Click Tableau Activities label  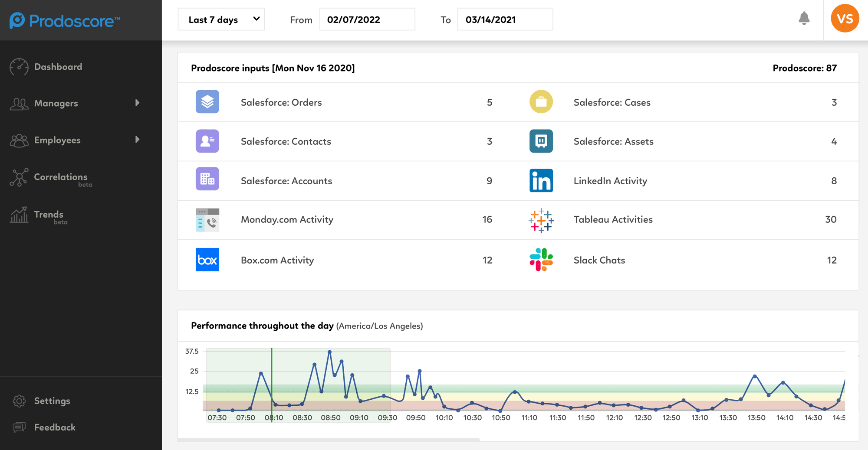point(613,219)
